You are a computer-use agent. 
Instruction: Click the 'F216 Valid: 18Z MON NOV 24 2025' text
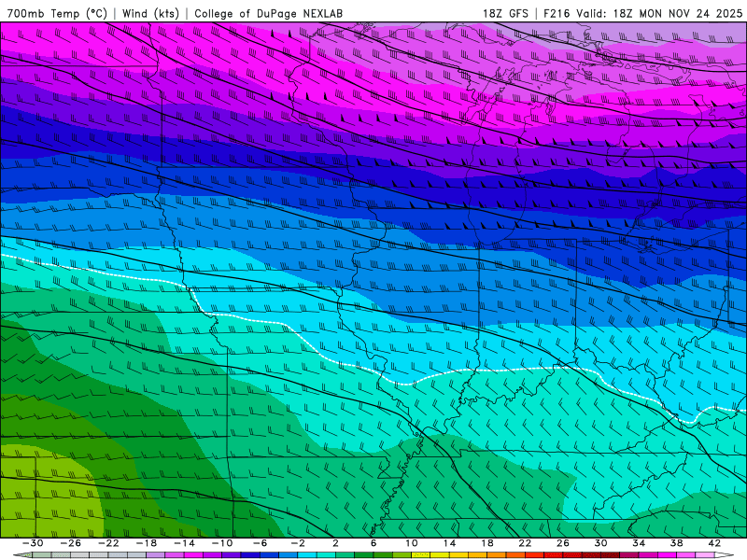[x=643, y=13]
